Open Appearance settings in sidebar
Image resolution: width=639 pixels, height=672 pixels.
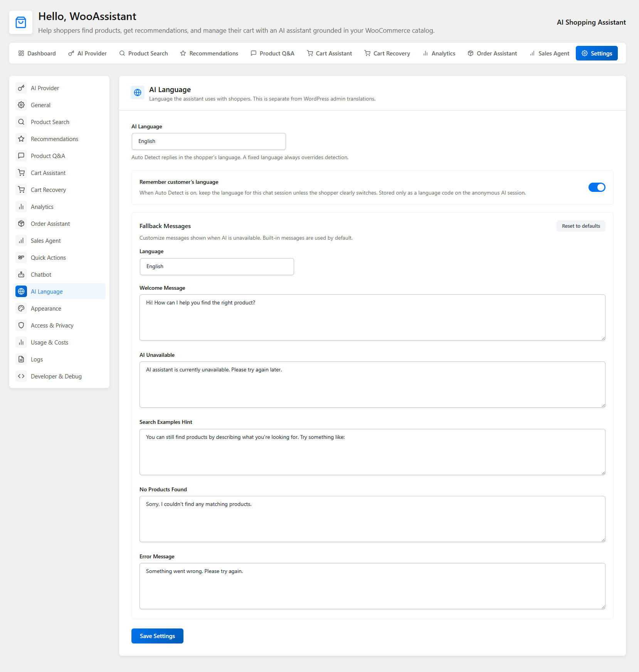point(59,308)
